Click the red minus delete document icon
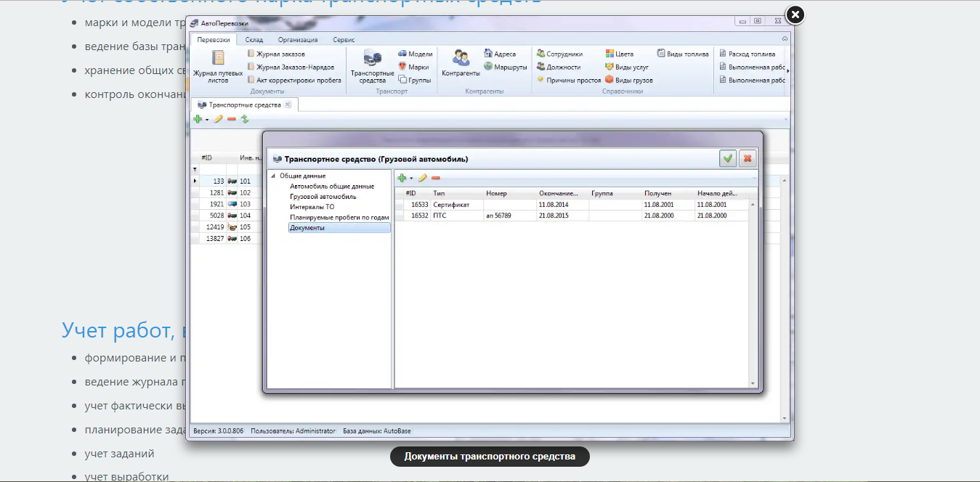Image resolution: width=980 pixels, height=482 pixels. coord(436,178)
